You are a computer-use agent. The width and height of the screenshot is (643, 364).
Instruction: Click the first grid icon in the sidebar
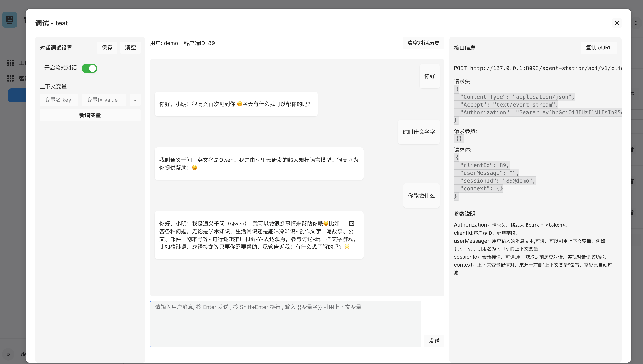pyautogui.click(x=10, y=63)
